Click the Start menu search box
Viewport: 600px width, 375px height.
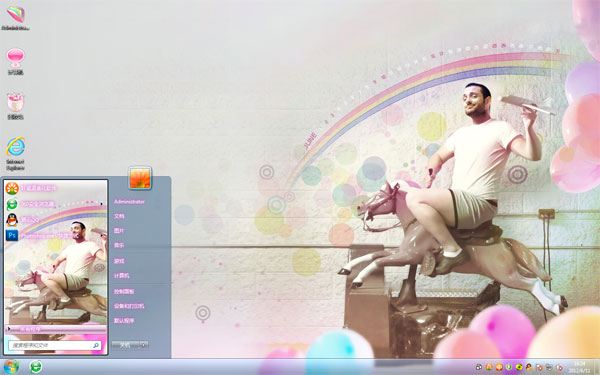point(55,345)
